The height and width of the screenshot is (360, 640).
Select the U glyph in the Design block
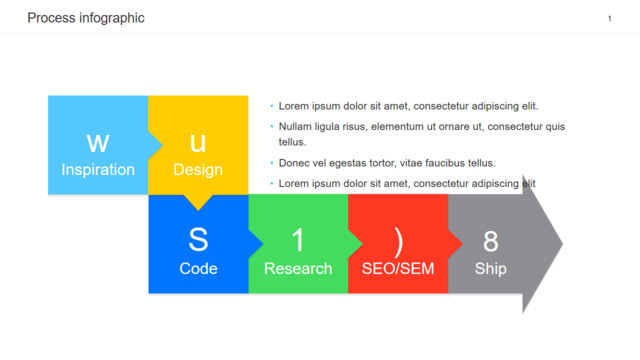[x=198, y=144]
